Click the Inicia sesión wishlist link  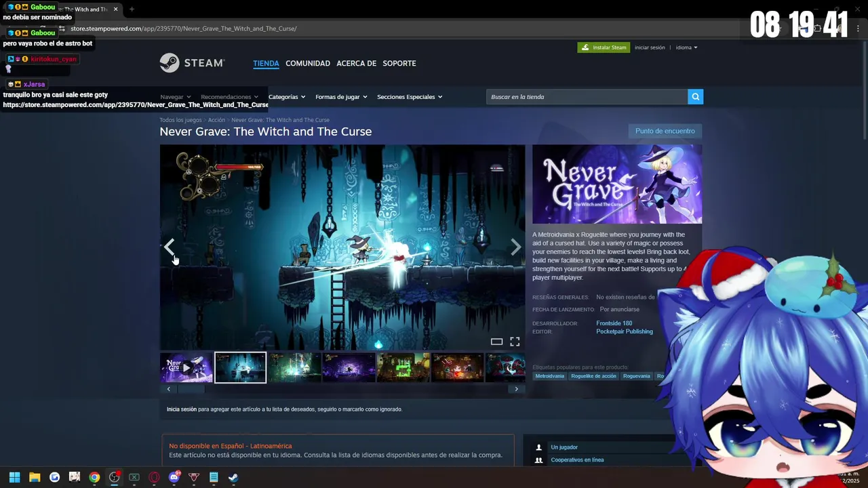[182, 409]
